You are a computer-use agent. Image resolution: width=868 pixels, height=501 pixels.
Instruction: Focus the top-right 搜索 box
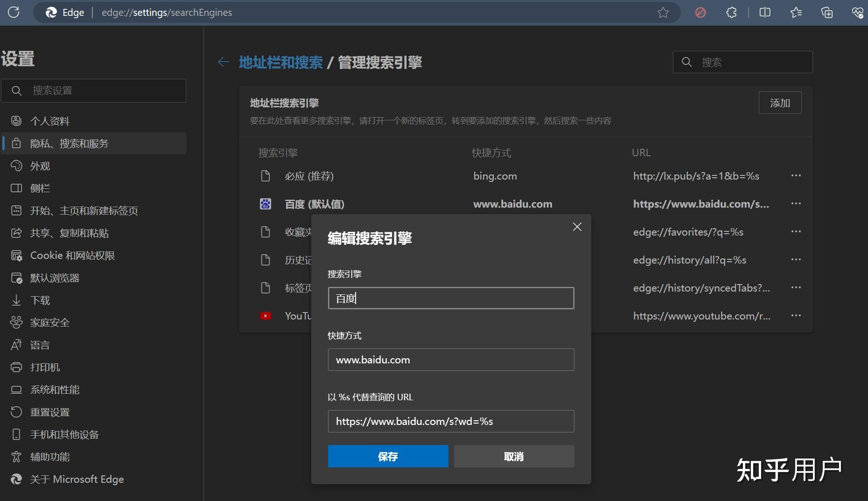(x=742, y=62)
